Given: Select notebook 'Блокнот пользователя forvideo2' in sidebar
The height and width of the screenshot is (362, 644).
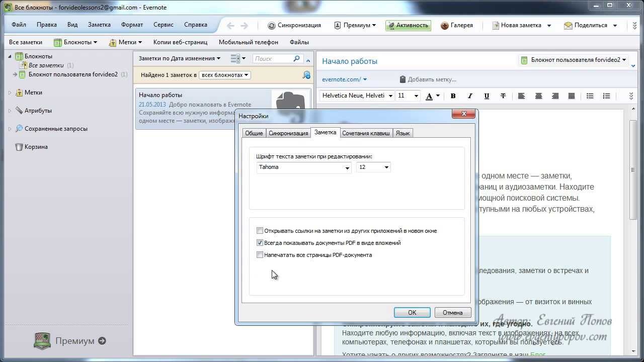Looking at the screenshot, I should coord(73,74).
